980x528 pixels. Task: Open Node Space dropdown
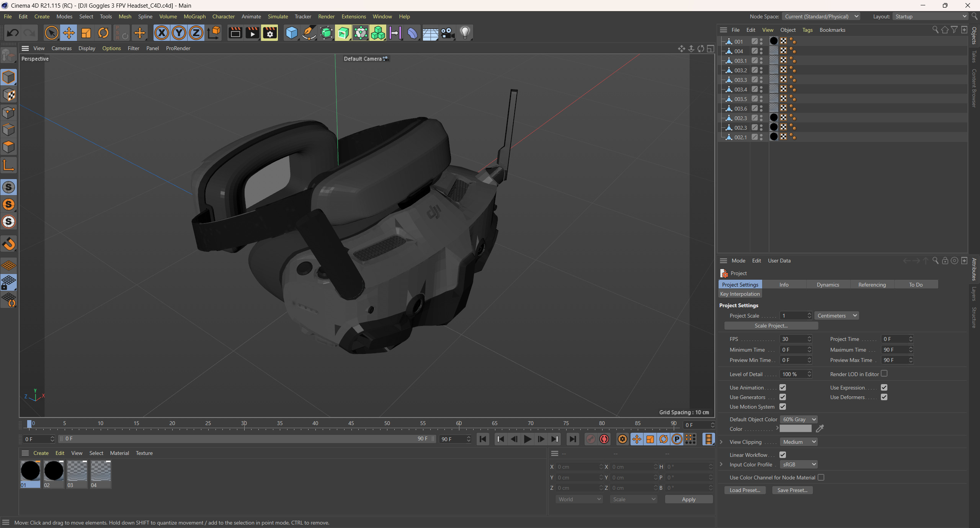821,16
